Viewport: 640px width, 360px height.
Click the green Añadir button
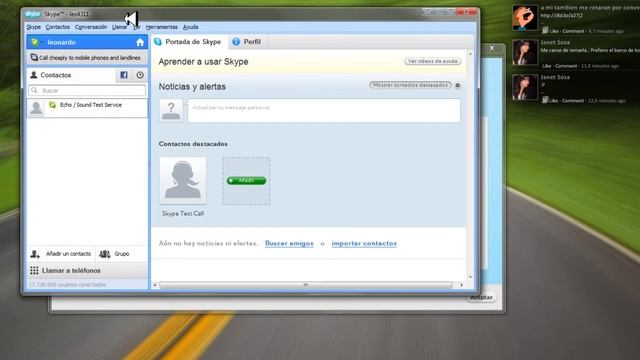246,180
